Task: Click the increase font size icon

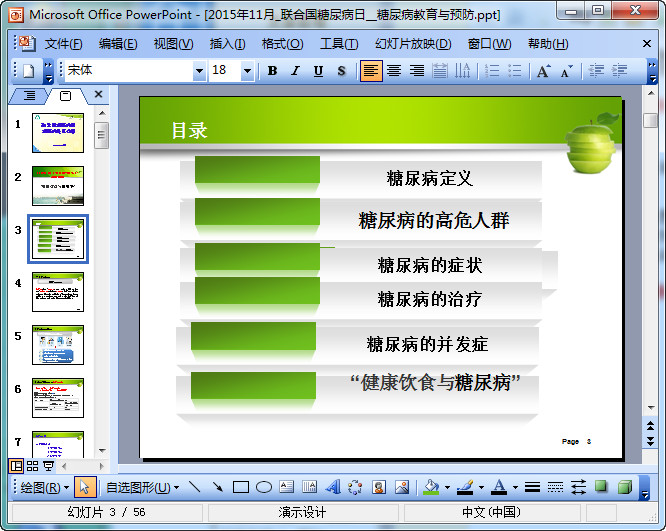Action: coord(543,71)
